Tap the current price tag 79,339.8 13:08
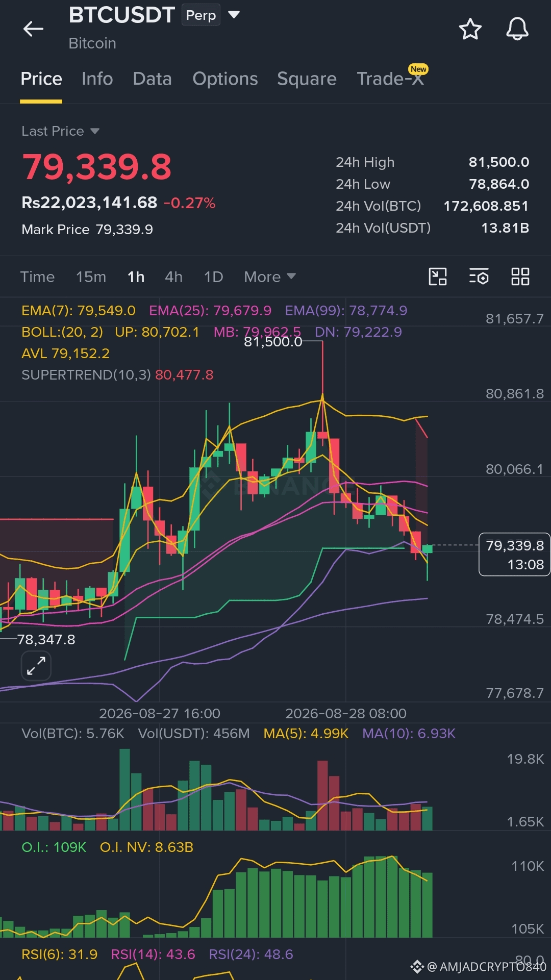Viewport: 551px width, 980px height. point(514,555)
